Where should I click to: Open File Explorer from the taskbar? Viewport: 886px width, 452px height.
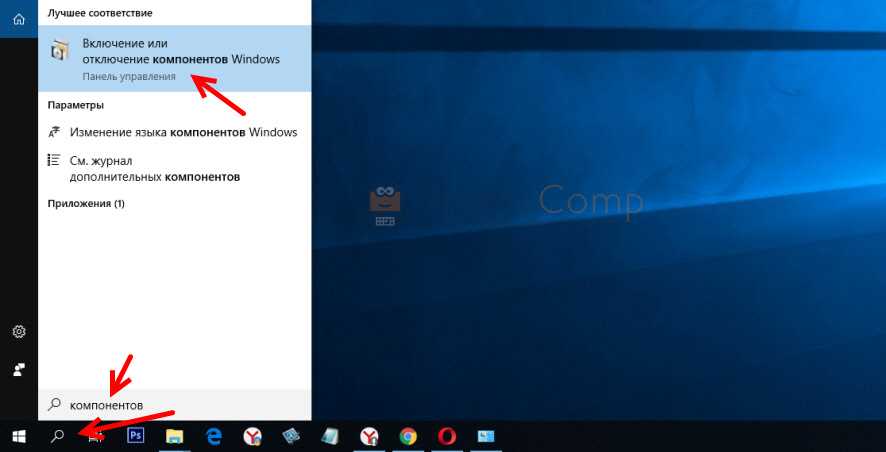(x=175, y=436)
